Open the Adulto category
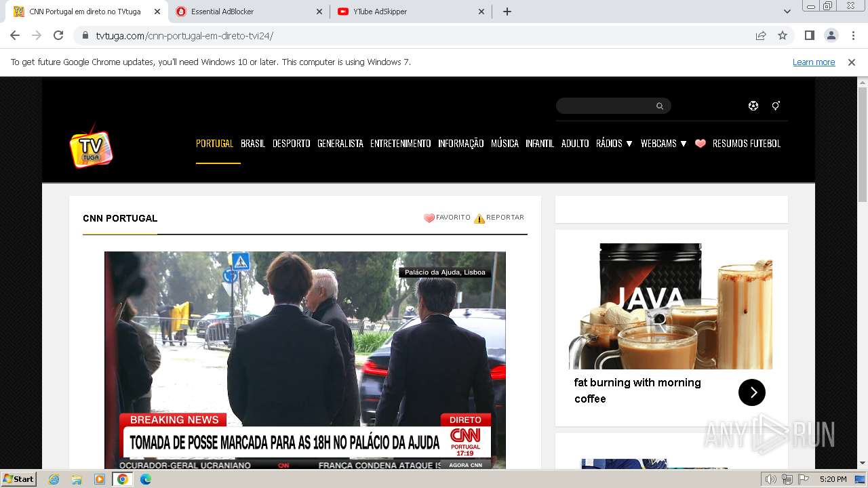The width and height of the screenshot is (868, 488). [575, 144]
